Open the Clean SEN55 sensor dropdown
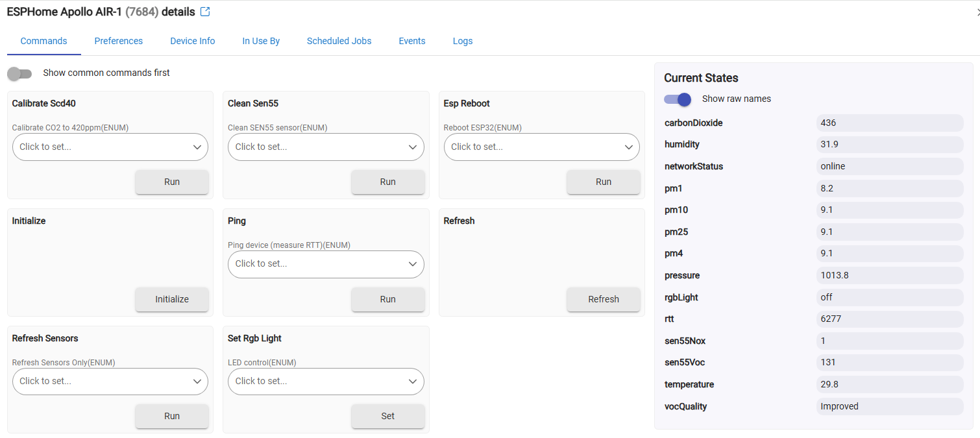The image size is (980, 438). tap(326, 147)
